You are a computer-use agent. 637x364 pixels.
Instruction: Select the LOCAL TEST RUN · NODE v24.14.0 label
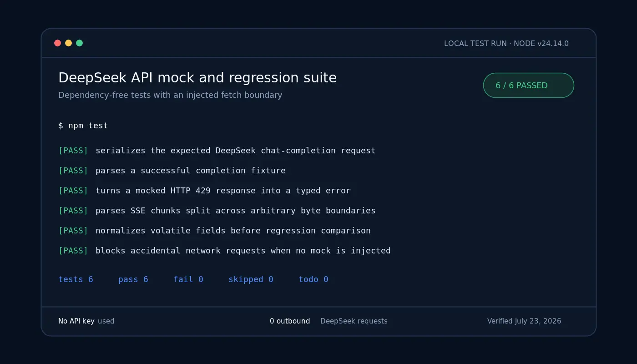pyautogui.click(x=506, y=44)
